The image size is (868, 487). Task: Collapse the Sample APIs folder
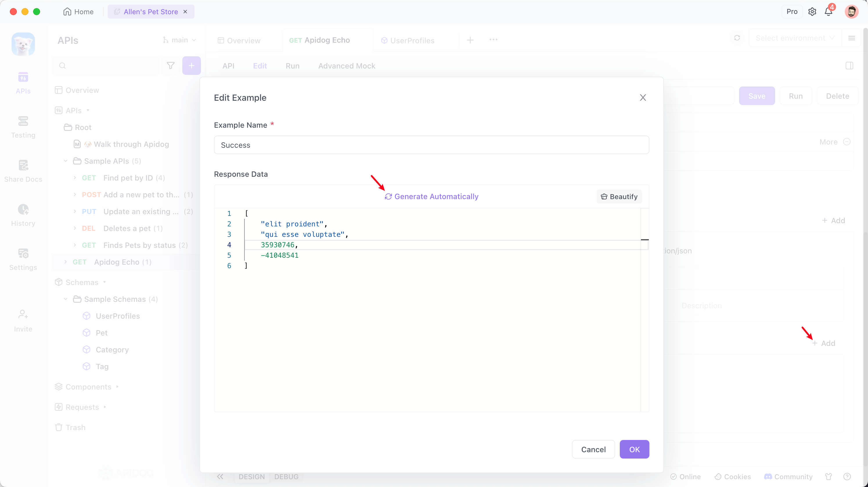click(66, 161)
